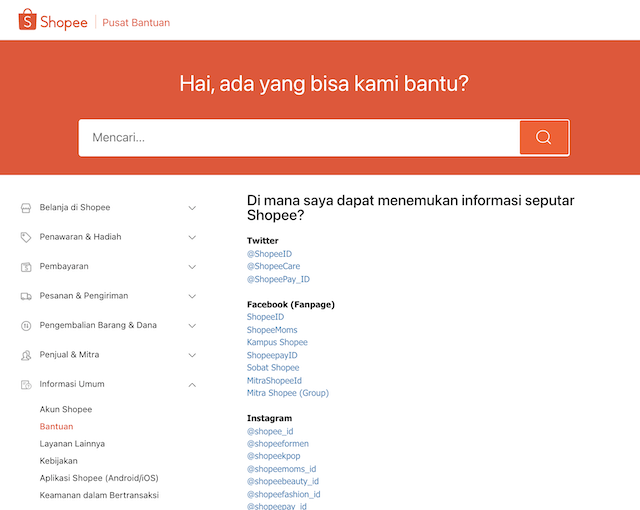Viewport: 640px width, 510px height.
Task: Open Pesanan & Pengiriman category
Action: 84,296
